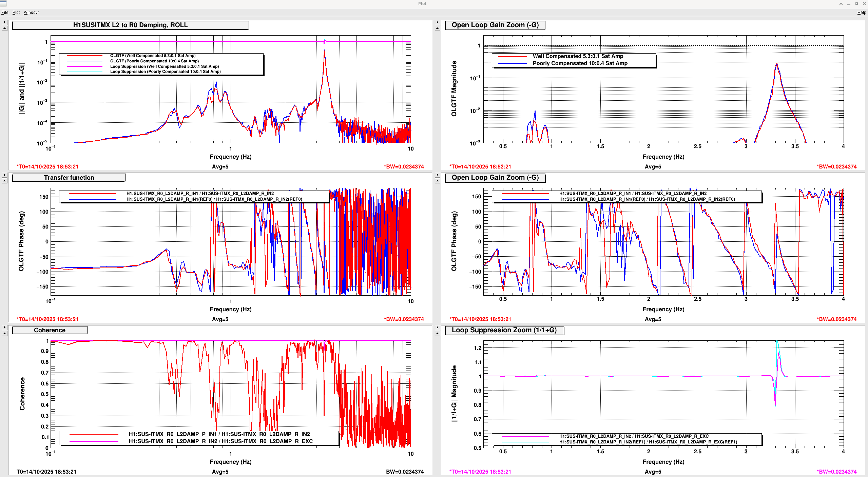Click window menu icon at title bar left
868x477 pixels.
click(3, 3)
